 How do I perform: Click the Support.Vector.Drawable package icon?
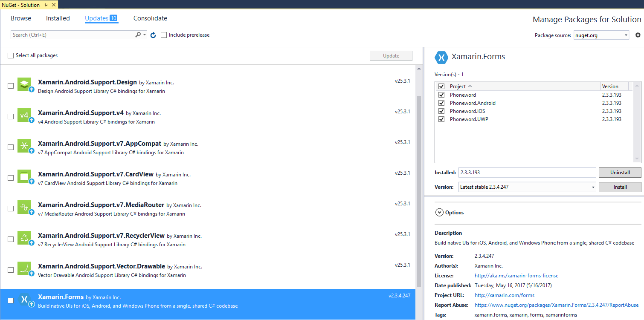coord(25,268)
